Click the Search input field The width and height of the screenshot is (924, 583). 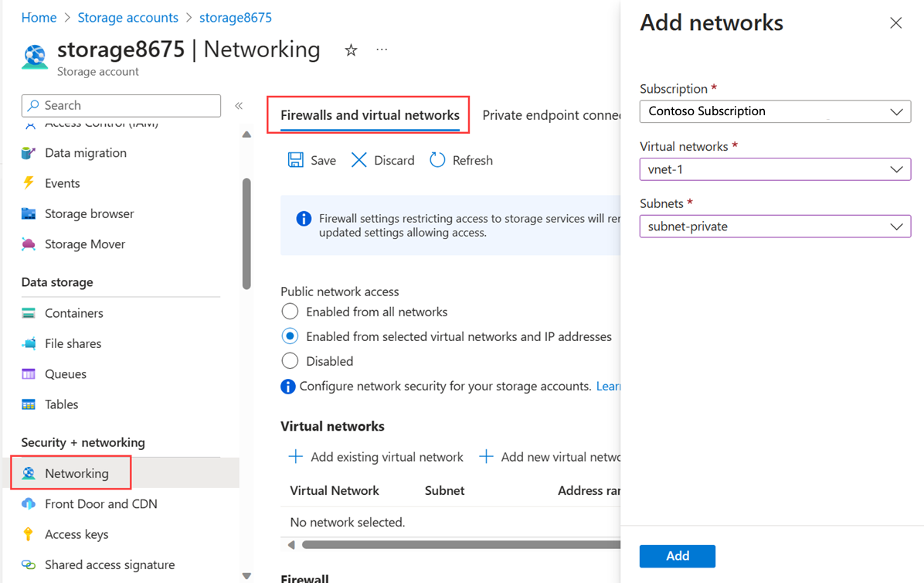pyautogui.click(x=121, y=104)
